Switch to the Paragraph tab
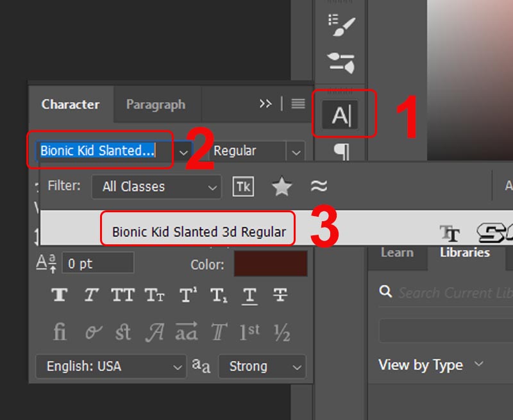513x420 pixels. (x=156, y=104)
